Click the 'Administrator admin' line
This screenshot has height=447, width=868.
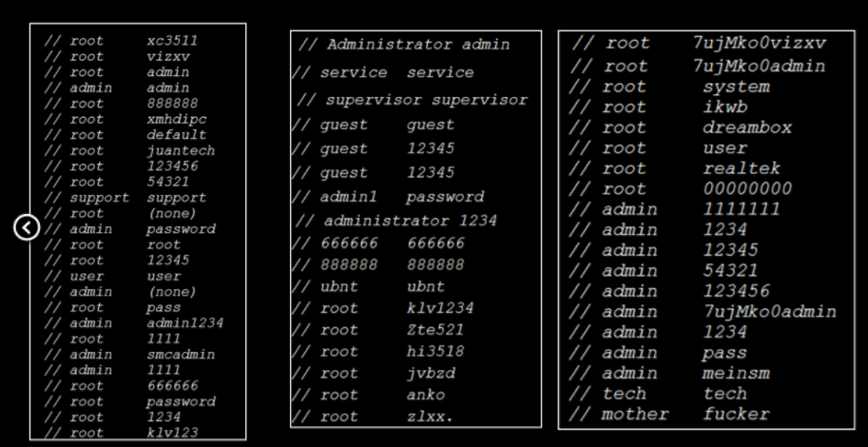click(x=404, y=45)
